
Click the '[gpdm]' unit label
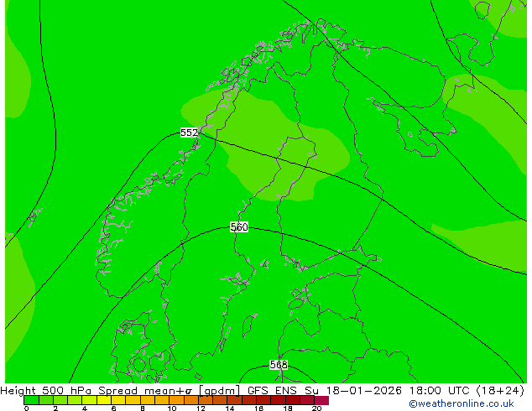coord(219,391)
